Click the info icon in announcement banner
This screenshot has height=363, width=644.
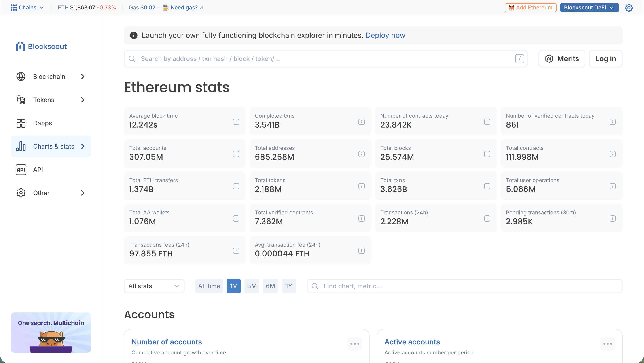click(133, 35)
